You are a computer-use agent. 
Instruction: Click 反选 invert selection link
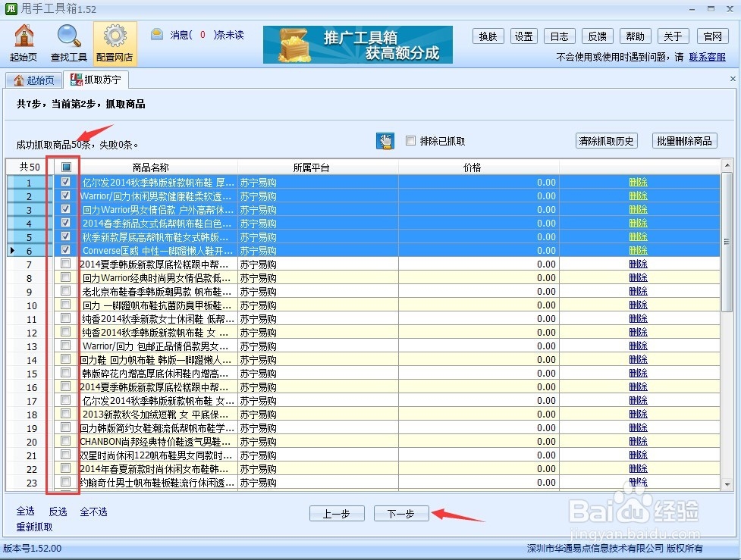click(58, 512)
